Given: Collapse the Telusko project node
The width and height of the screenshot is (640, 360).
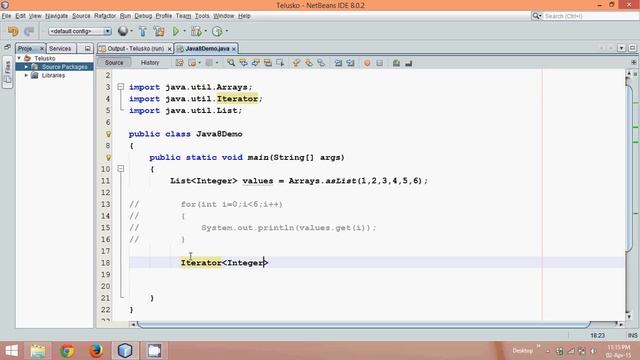Looking at the screenshot, I should click(19, 58).
